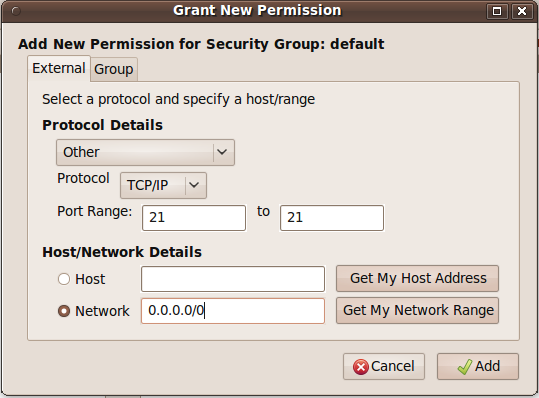Select the External tab
539x398 pixels.
(x=59, y=68)
